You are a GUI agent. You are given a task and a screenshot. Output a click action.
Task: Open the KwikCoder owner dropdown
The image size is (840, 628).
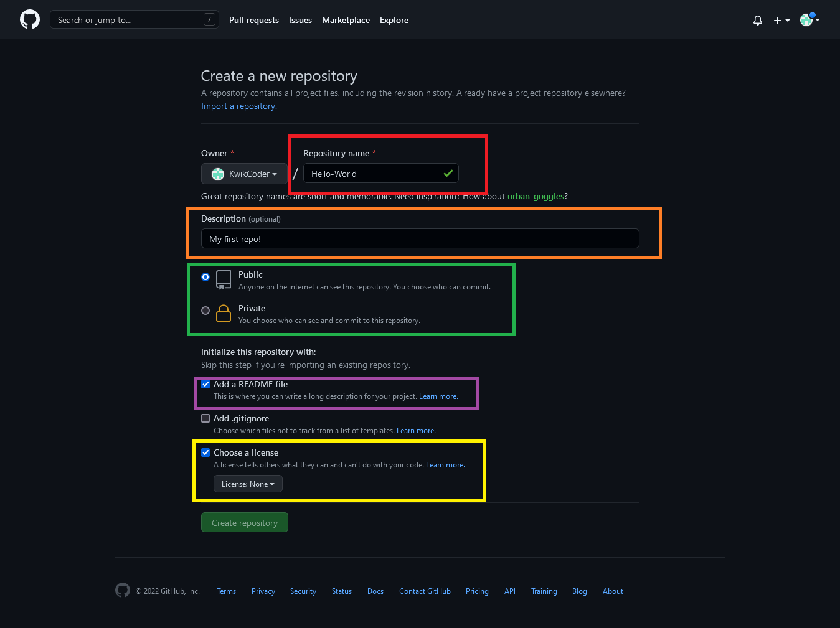tap(244, 174)
